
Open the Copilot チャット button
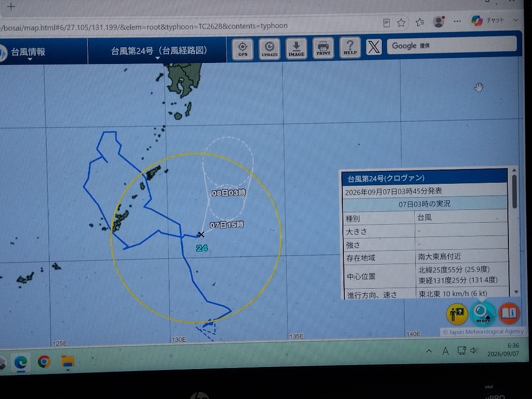pyautogui.click(x=488, y=20)
